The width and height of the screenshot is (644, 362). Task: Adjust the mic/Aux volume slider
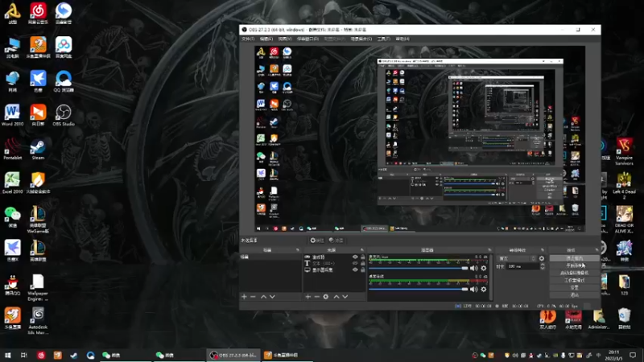click(418, 268)
